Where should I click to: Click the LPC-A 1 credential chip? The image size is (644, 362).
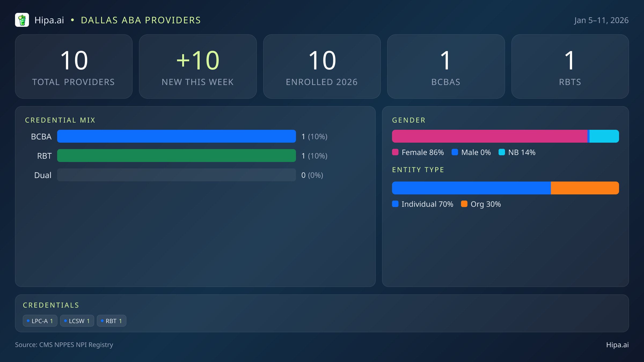coord(40,321)
